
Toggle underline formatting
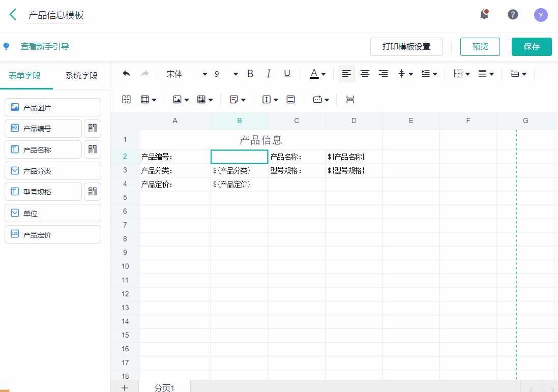286,73
